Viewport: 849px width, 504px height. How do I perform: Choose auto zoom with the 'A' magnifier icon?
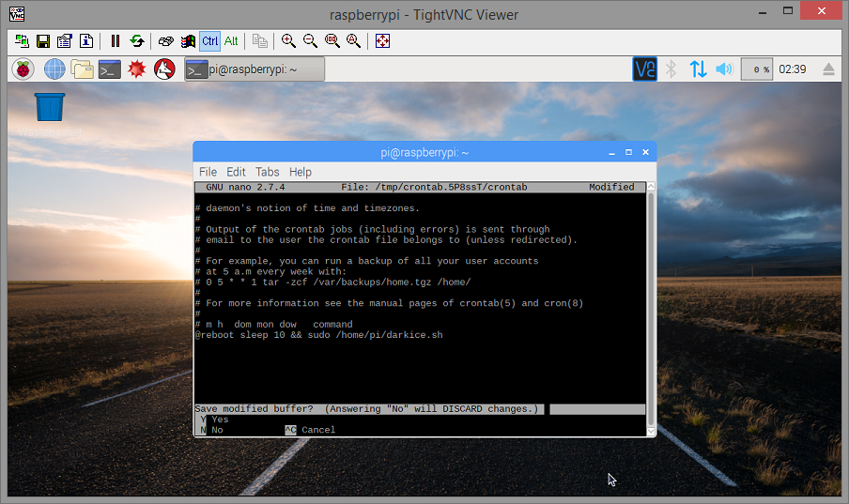[353, 41]
